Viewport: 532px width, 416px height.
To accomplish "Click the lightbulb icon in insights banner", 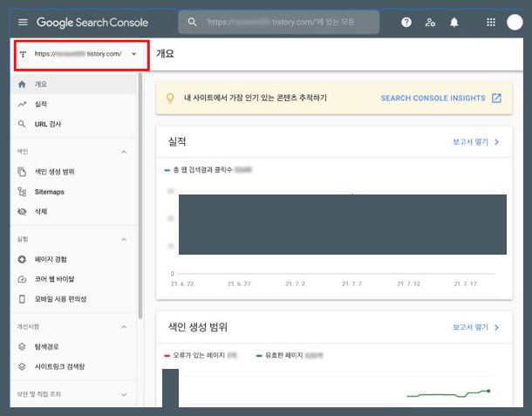I will [170, 98].
